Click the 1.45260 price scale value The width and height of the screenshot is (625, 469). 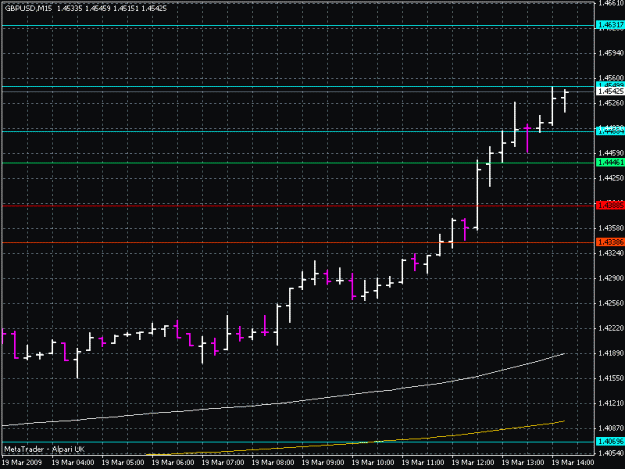611,103
